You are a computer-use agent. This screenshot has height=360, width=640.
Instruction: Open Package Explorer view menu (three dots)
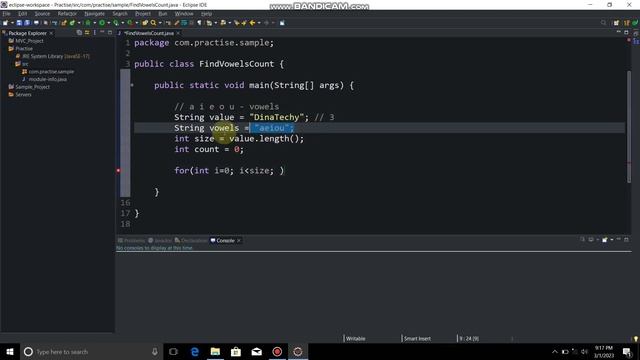pyautogui.click(x=95, y=33)
